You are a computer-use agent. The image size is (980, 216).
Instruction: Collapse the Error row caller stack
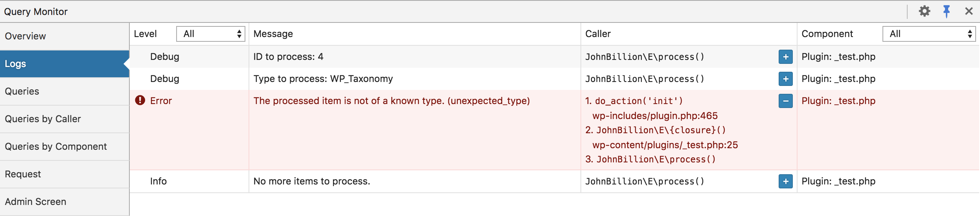click(785, 101)
